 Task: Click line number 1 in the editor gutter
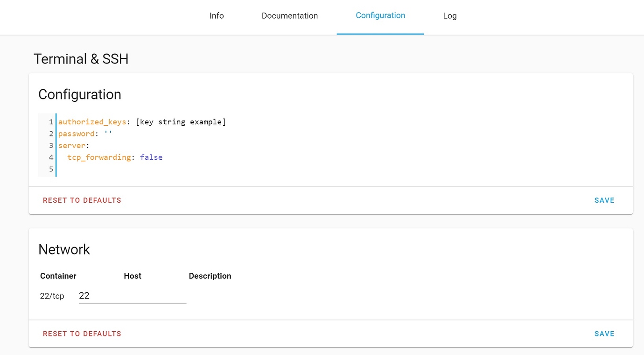point(51,121)
